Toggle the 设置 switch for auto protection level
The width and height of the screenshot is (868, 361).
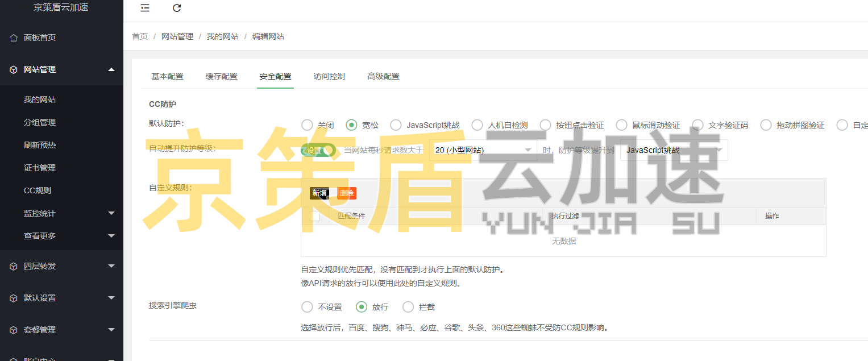(317, 150)
